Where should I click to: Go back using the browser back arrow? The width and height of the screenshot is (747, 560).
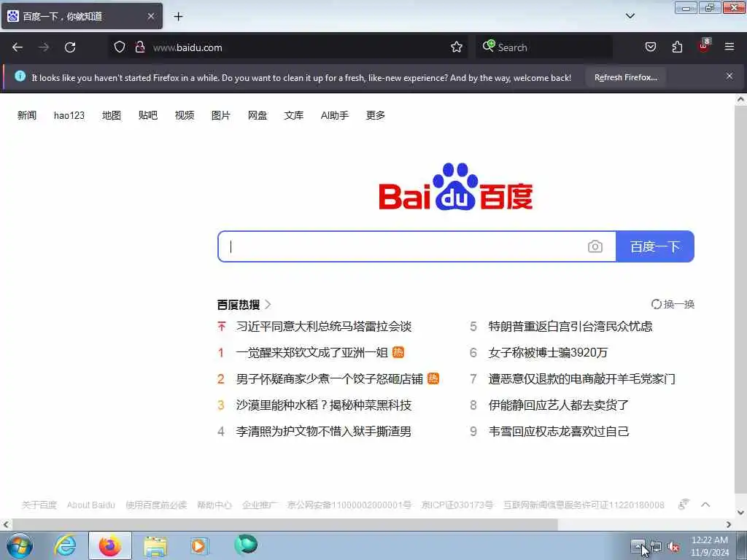coord(18,47)
